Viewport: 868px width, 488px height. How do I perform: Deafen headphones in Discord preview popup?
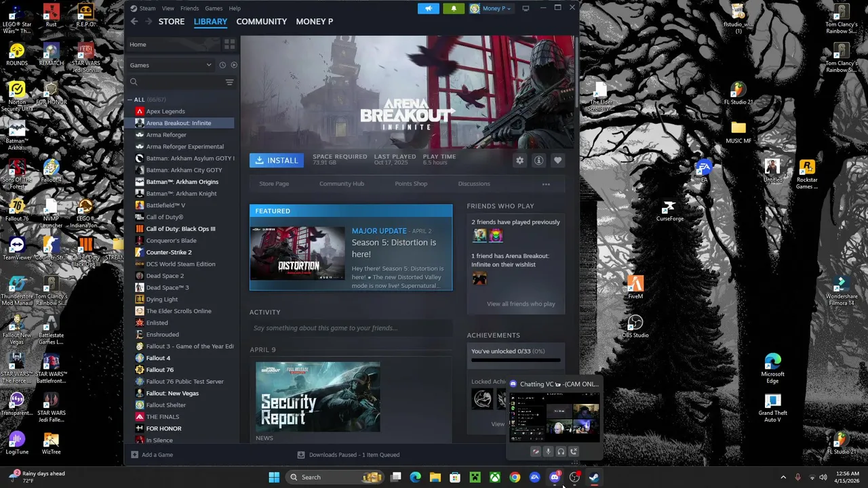pyautogui.click(x=561, y=451)
